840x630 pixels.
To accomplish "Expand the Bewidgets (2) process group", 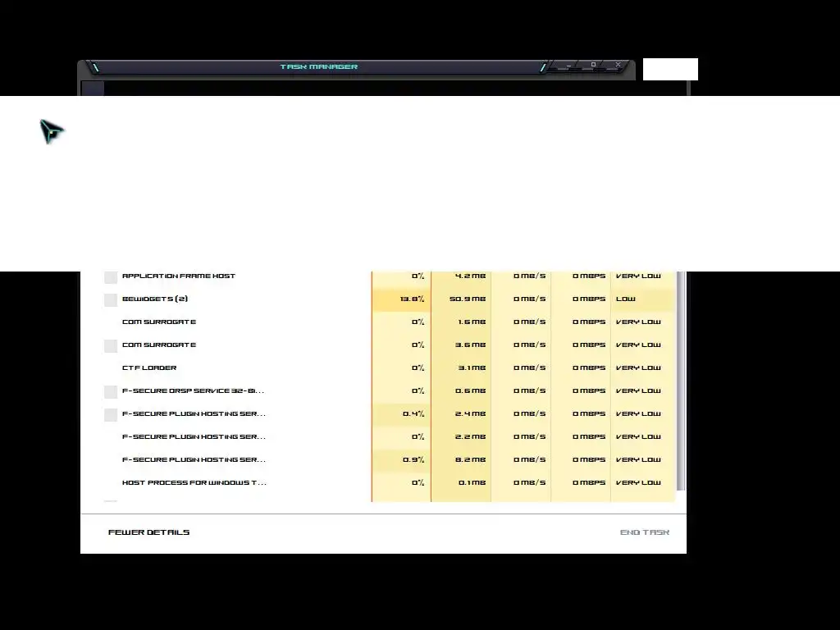I will coord(111,300).
